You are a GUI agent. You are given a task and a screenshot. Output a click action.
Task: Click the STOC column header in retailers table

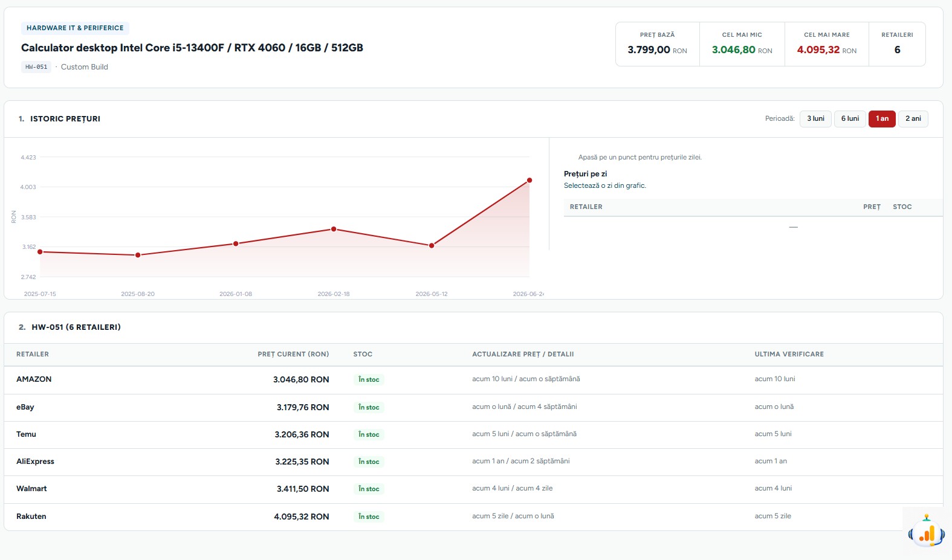point(363,354)
